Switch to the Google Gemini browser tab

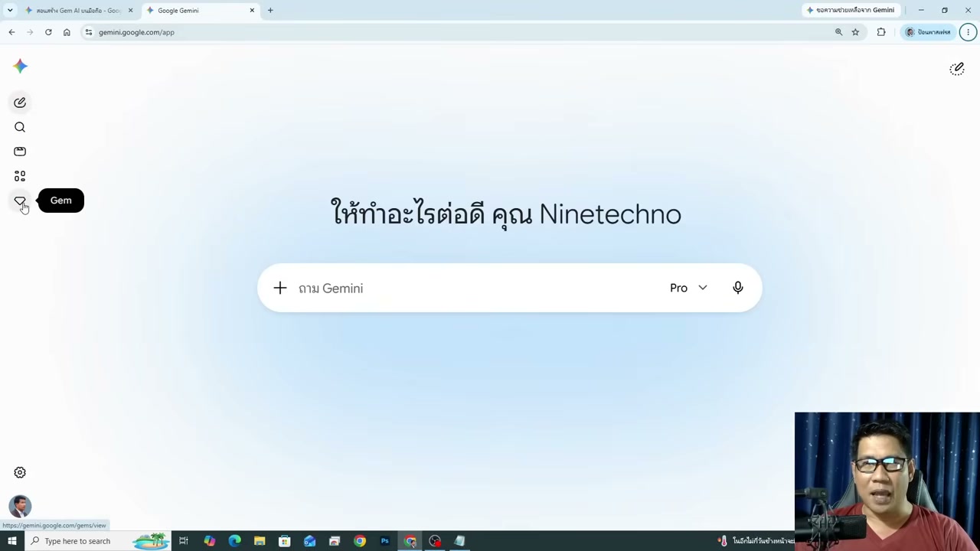(x=201, y=11)
